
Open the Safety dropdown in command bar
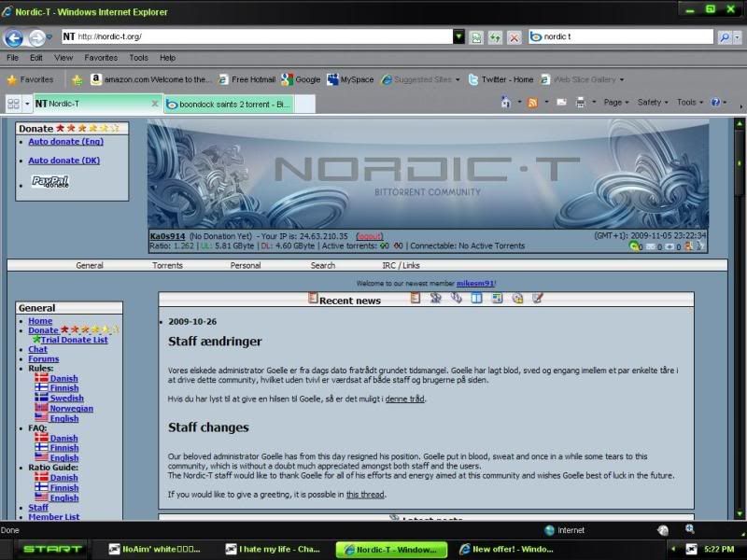point(652,102)
